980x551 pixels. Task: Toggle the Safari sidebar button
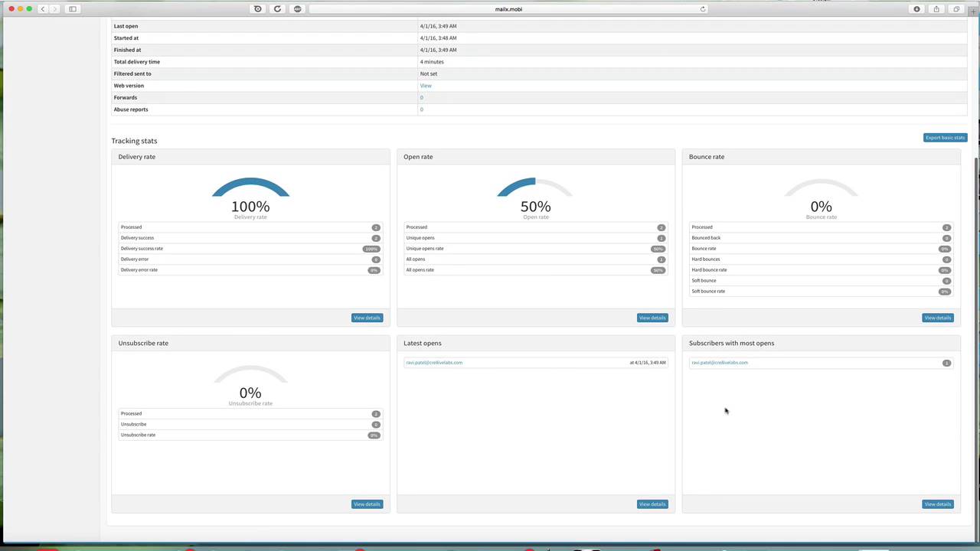click(x=73, y=9)
